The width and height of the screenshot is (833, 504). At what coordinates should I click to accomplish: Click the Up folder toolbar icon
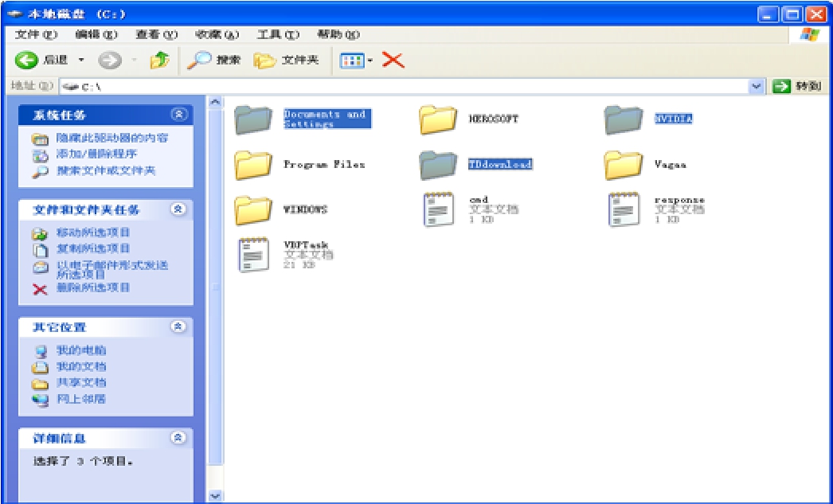point(159,61)
